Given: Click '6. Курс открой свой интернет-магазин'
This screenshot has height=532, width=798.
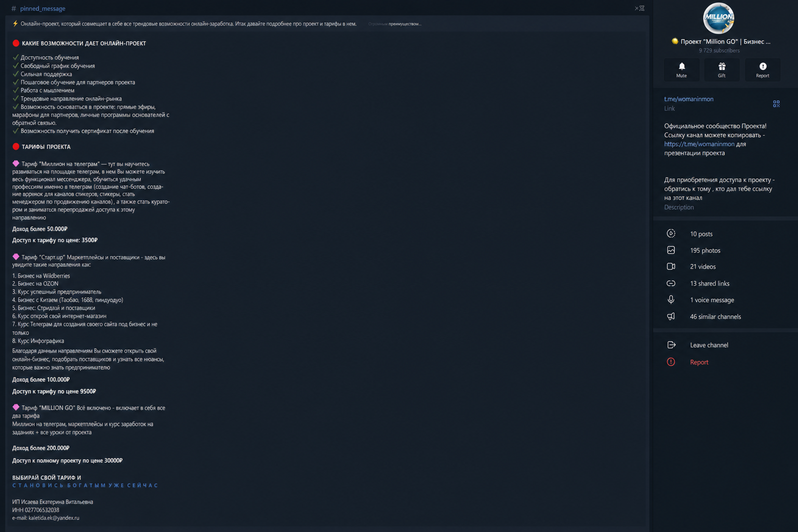Looking at the screenshot, I should click(59, 316).
